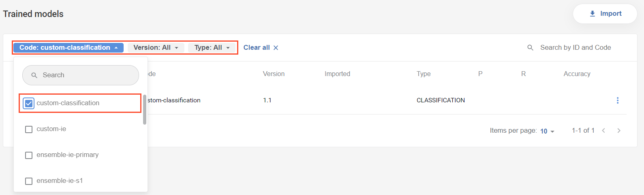Click the magnifier icon in dropdown search

pos(34,75)
